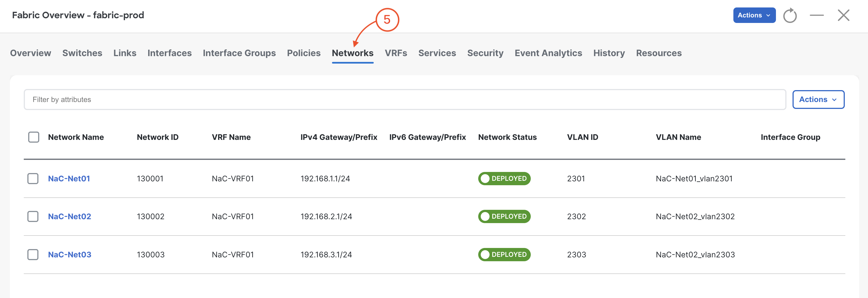Viewport: 868px width, 298px height.
Task: Click the IPv6 Gateway/Prefix column header
Action: [428, 137]
